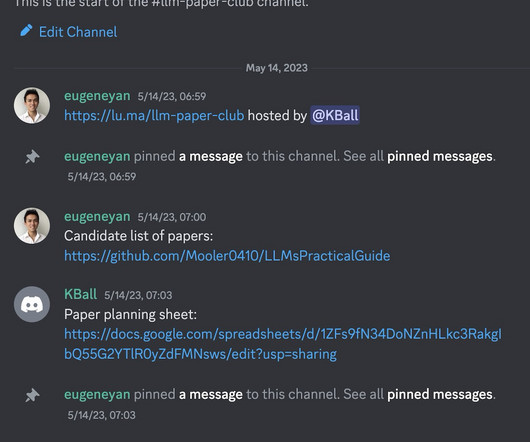This screenshot has width=530, height=442.
Task: Open 'pinned messages' in the 06:59 notice
Action: pyautogui.click(x=440, y=156)
